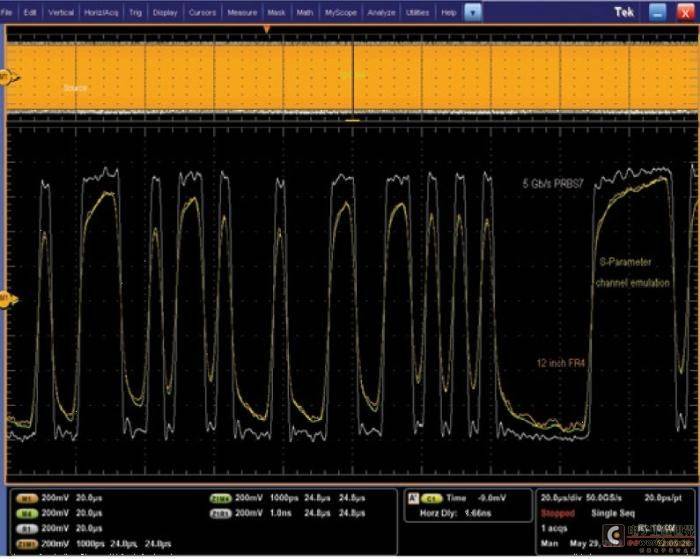
Task: Click the orange trigger position marker at top
Action: 267,29
